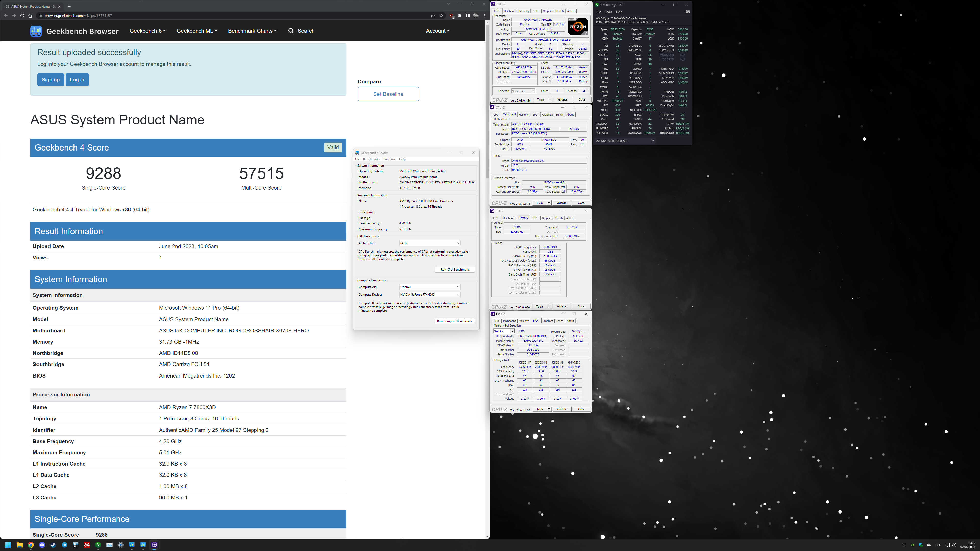
Task: Open the Tools arrow in CPU-Z SPD window
Action: [x=549, y=409]
